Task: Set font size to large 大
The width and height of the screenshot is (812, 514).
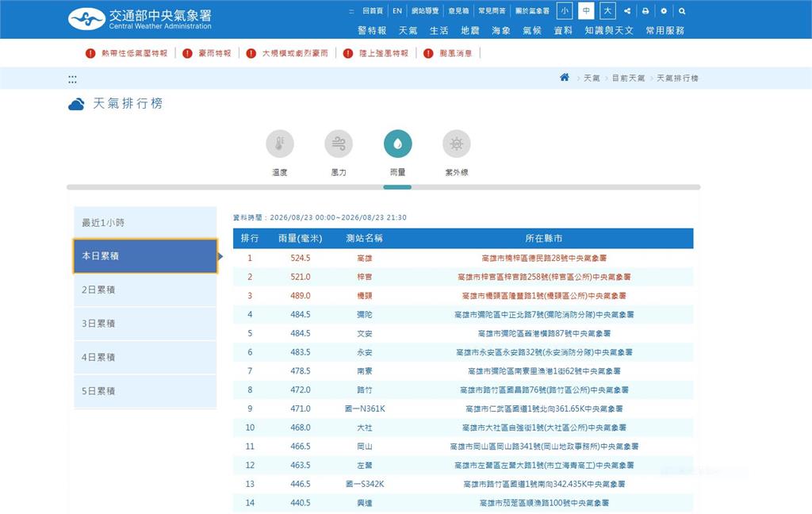Action: coord(607,11)
